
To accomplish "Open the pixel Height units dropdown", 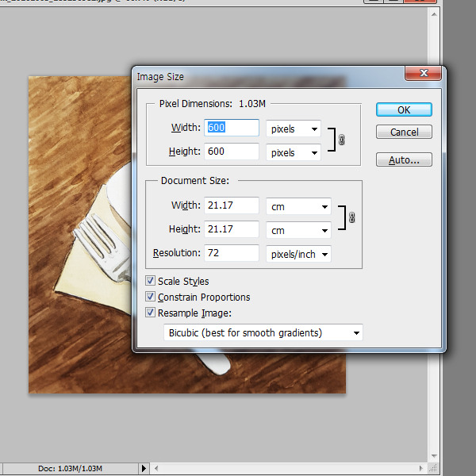I will point(294,152).
